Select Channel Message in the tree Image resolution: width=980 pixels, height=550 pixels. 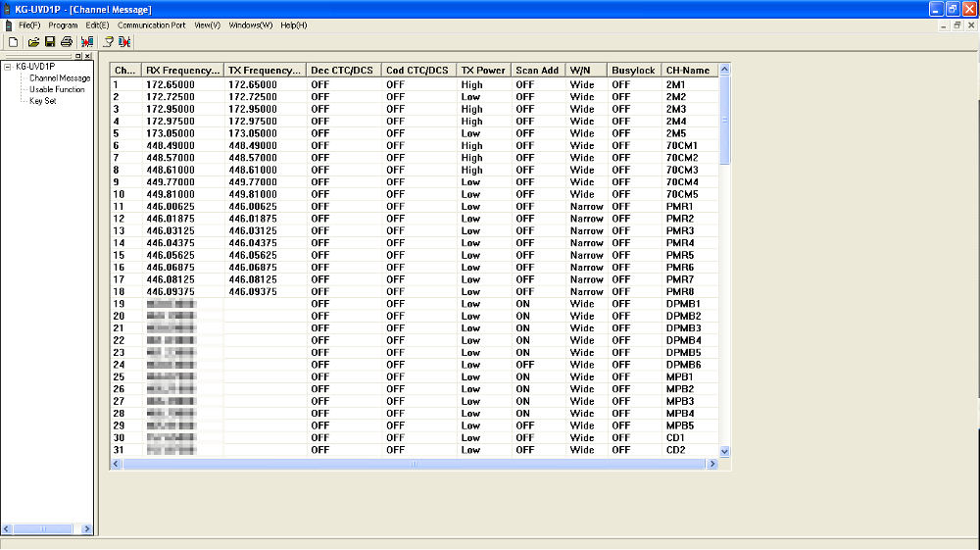[x=60, y=78]
